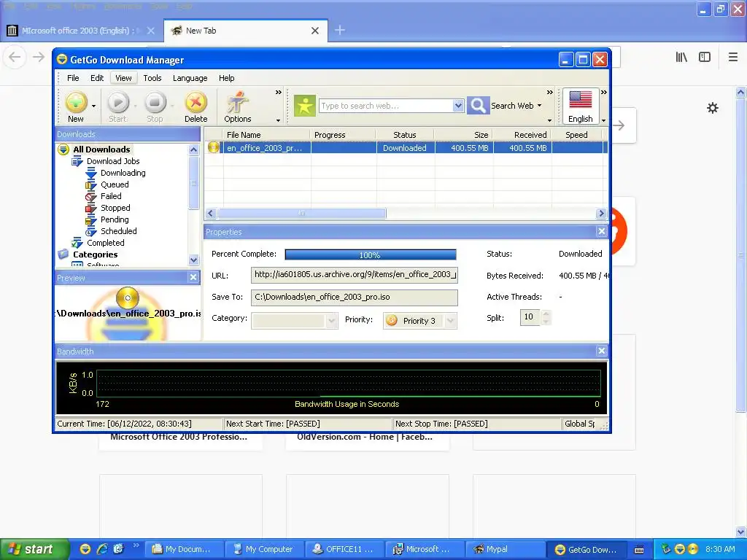
Task: Close the Preview panel
Action: click(193, 277)
